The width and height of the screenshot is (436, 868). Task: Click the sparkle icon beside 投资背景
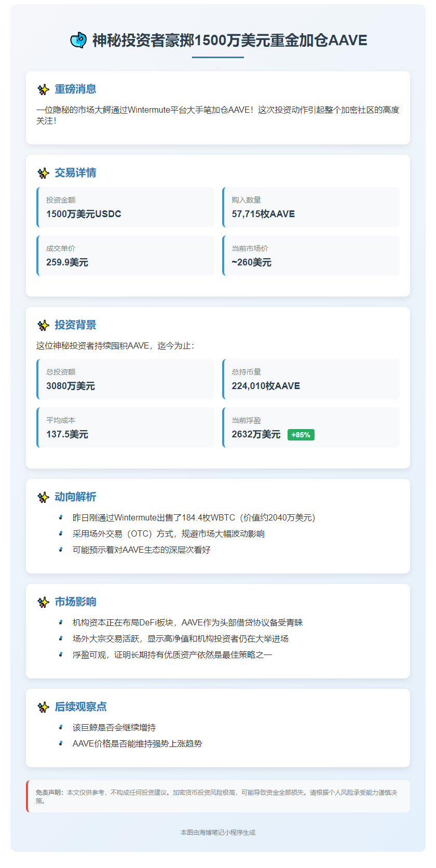(x=43, y=325)
